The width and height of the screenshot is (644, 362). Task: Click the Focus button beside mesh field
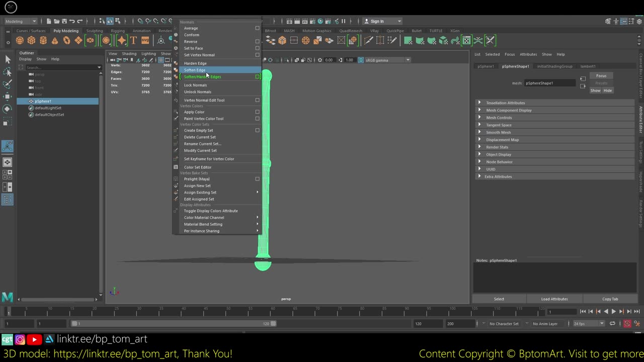coord(601,76)
